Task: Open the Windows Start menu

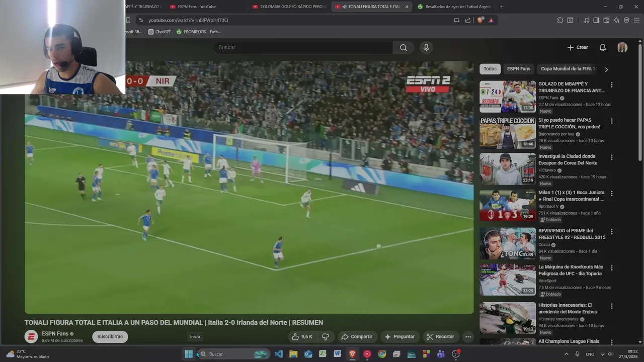Action: pos(189,354)
